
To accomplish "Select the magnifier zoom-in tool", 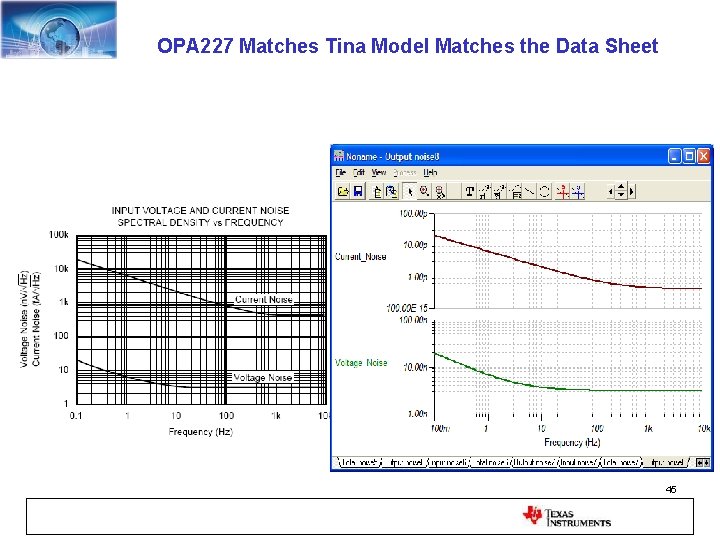I will click(424, 191).
